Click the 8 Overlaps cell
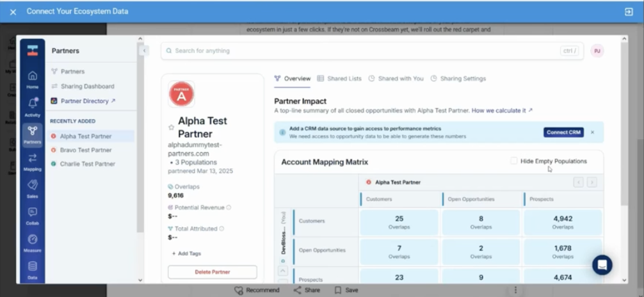 (x=481, y=222)
